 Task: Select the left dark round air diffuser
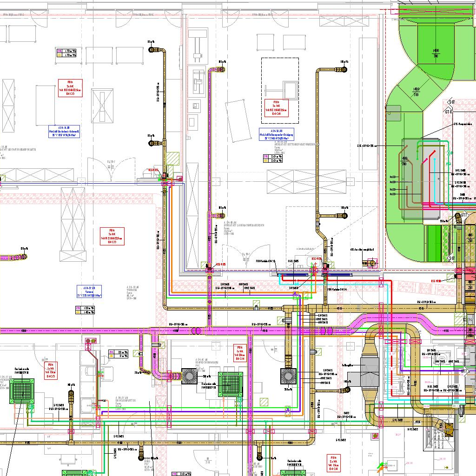pyautogui.click(x=189, y=376)
